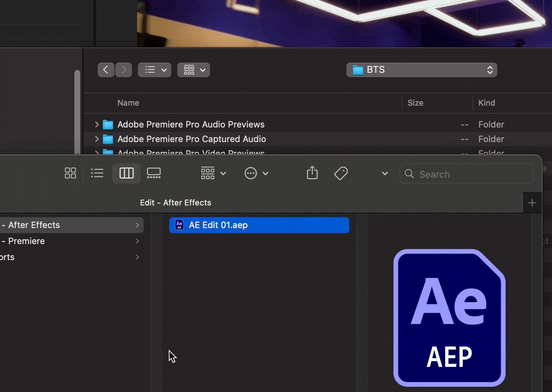
Task: Go forward in the file dialog
Action: coord(124,70)
